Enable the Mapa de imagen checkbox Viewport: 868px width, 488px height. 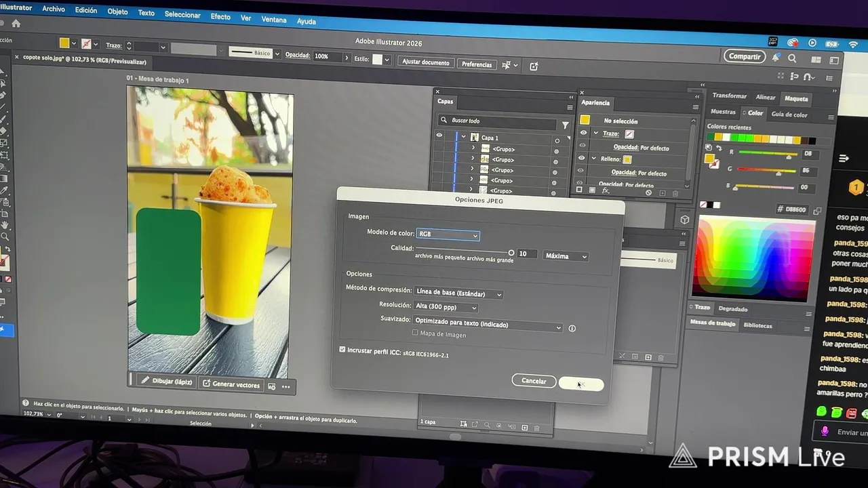[x=415, y=333]
